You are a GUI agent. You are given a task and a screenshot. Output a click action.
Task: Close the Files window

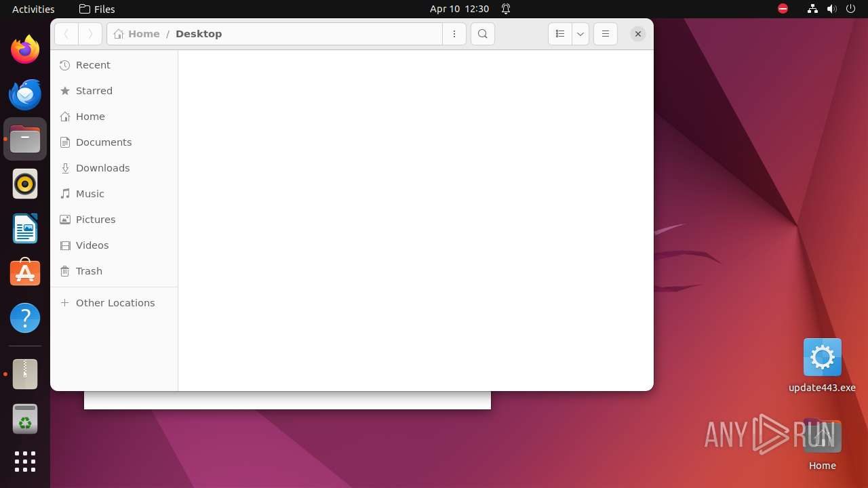click(638, 34)
